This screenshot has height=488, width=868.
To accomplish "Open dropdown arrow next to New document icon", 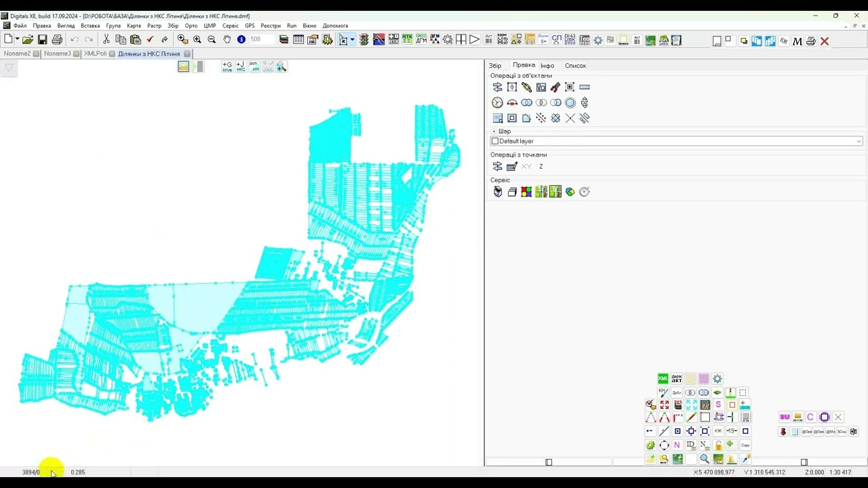I will tap(16, 40).
